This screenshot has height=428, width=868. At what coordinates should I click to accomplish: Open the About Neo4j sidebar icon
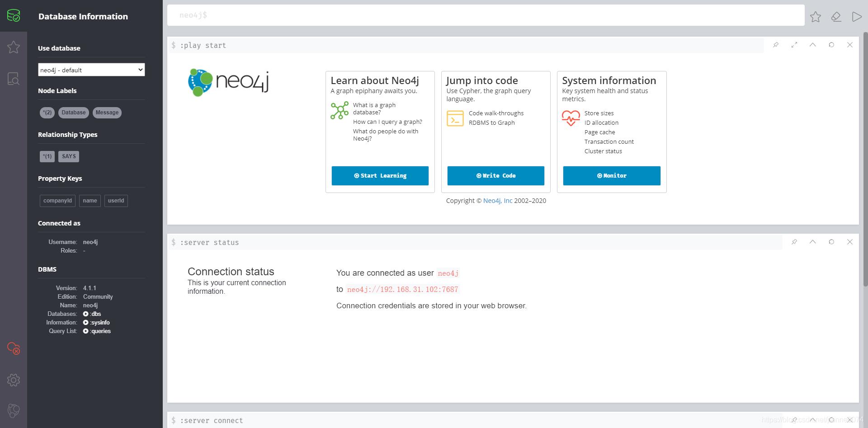point(14,411)
